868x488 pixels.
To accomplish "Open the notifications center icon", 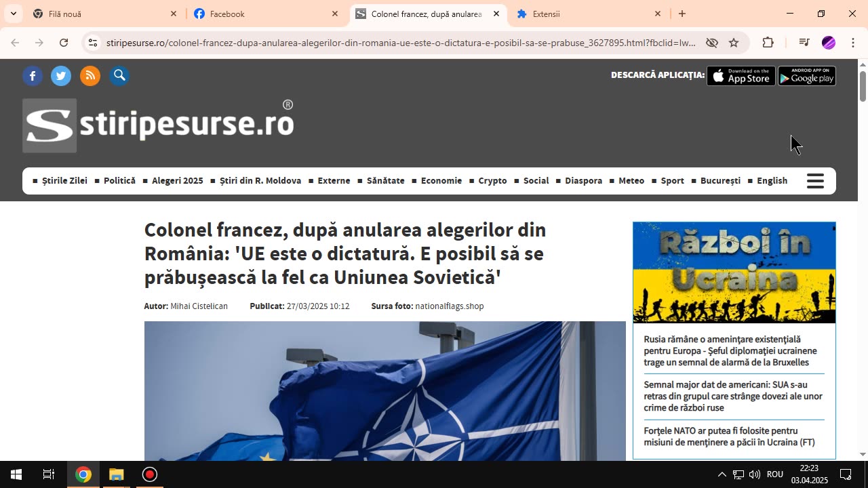I will (846, 474).
